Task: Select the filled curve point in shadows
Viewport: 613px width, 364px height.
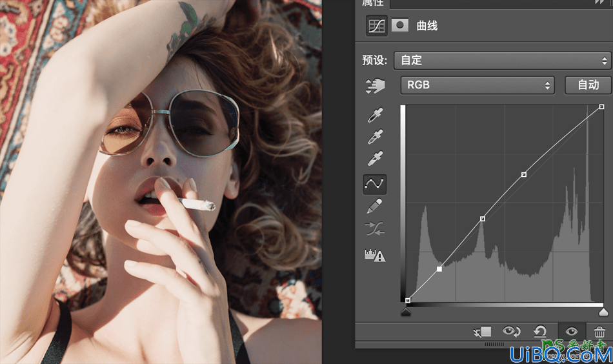Action: click(x=439, y=269)
